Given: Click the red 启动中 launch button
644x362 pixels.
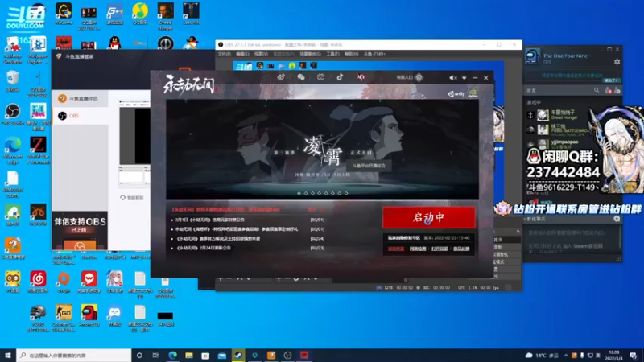Looking at the screenshot, I should point(429,217).
